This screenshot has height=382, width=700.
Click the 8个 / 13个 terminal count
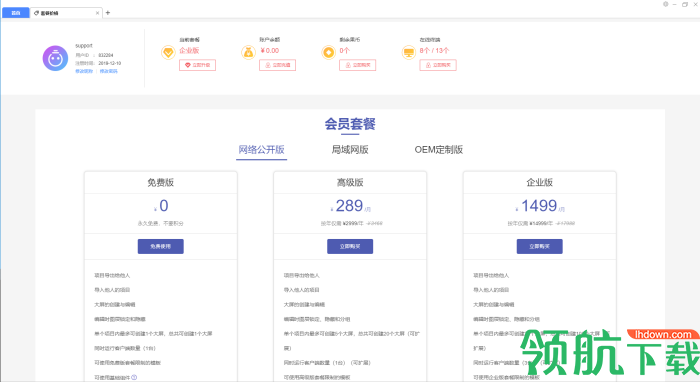pyautogui.click(x=434, y=50)
